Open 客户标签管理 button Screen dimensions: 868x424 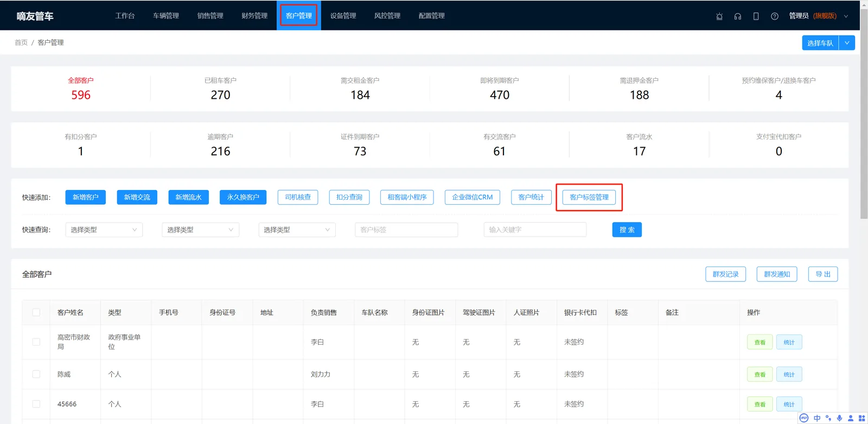(589, 197)
